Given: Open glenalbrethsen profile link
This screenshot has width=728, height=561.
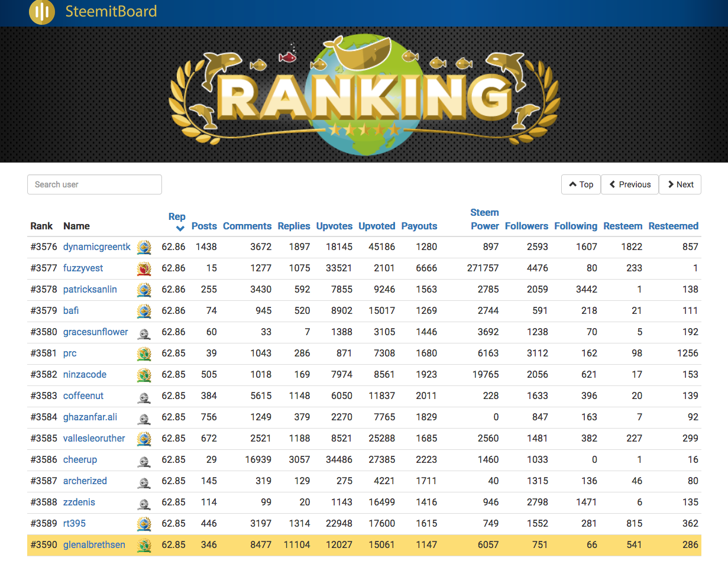Looking at the screenshot, I should point(94,544).
